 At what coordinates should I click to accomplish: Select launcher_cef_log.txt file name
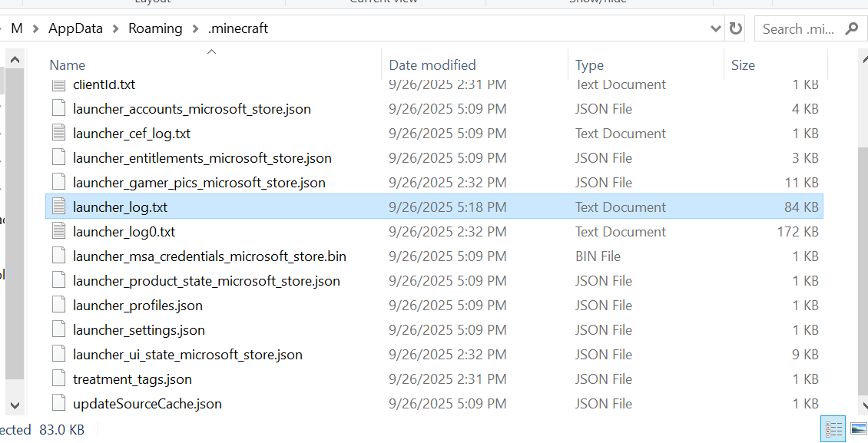point(132,134)
